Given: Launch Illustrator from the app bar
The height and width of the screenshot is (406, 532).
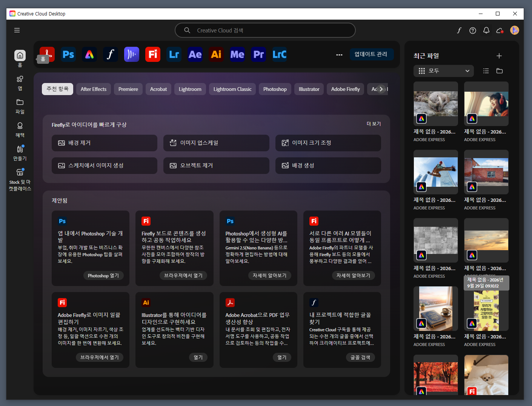Looking at the screenshot, I should pyautogui.click(x=216, y=54).
